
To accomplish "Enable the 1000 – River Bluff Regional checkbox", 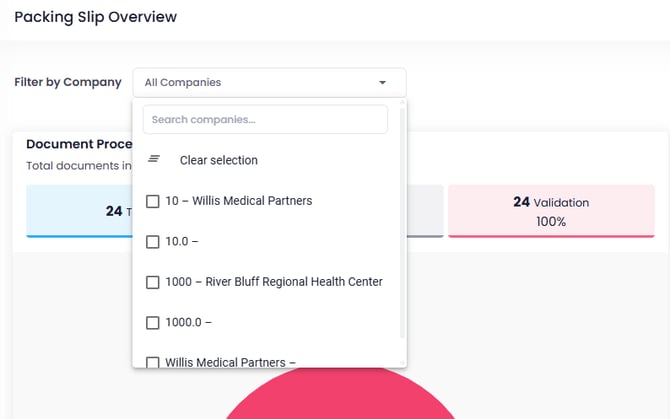I will tap(153, 282).
